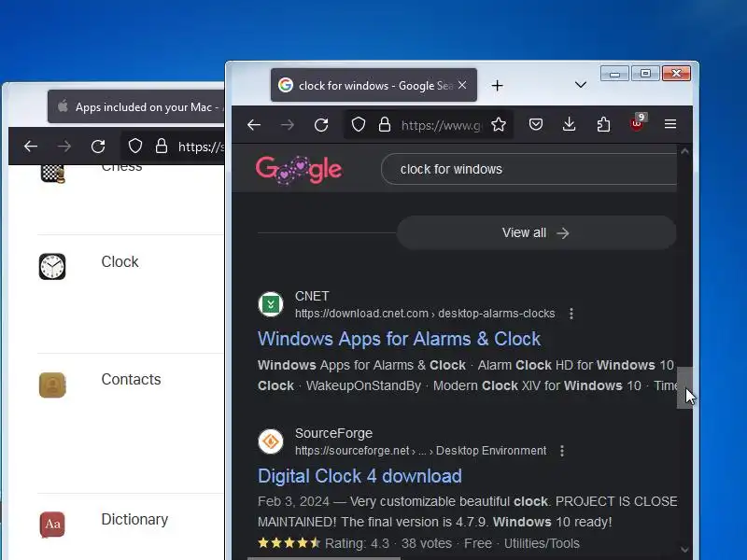Viewport: 747px width, 560px height.
Task: Open the Extensions puzzle icon
Action: [603, 125]
